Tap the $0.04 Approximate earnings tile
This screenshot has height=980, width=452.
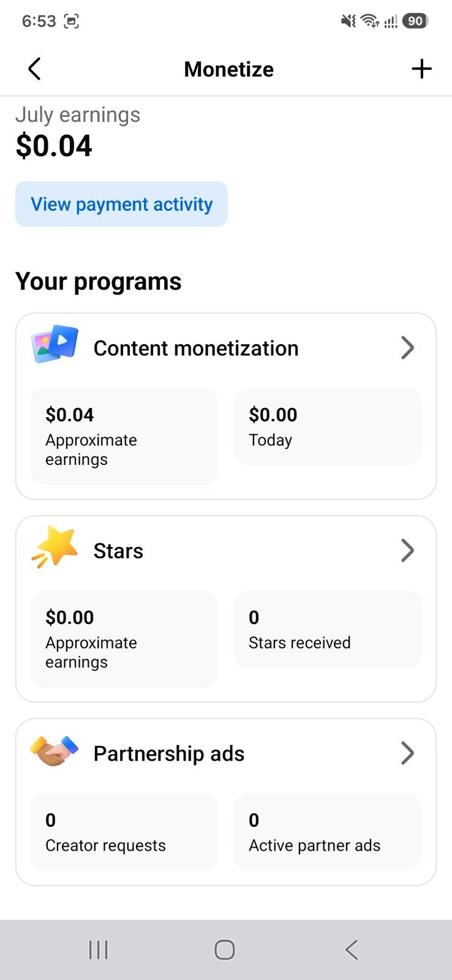pos(124,436)
